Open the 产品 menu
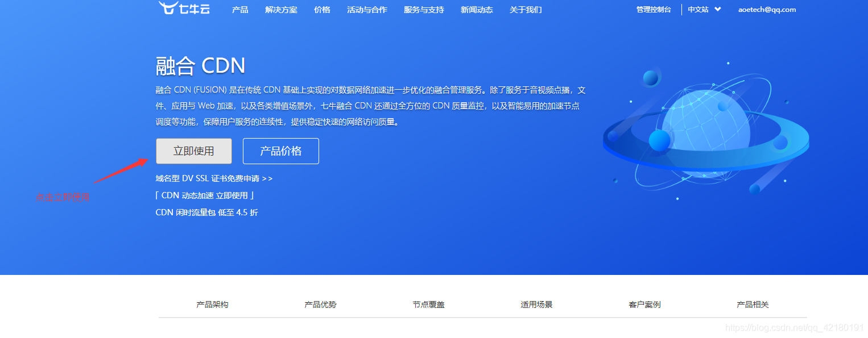868x338 pixels. click(240, 10)
